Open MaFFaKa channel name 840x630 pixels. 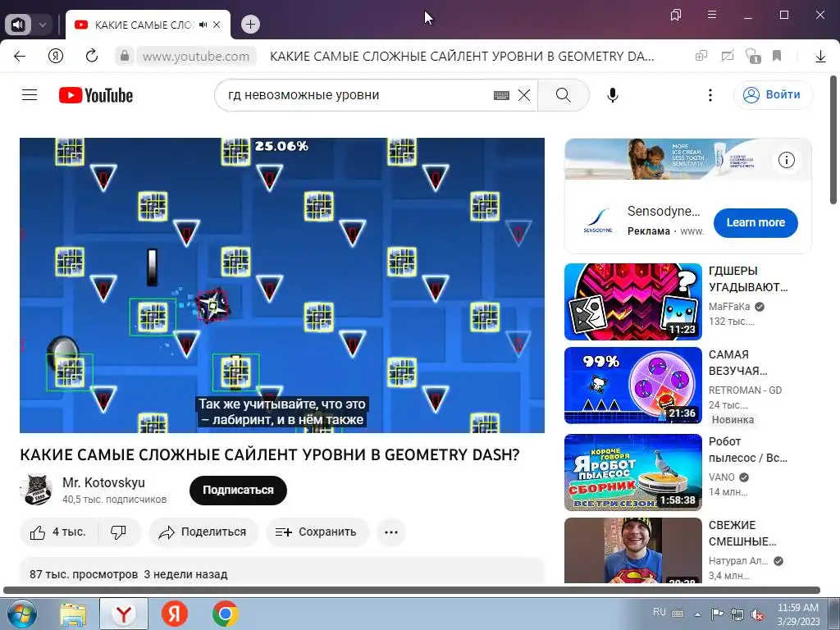[x=729, y=307]
